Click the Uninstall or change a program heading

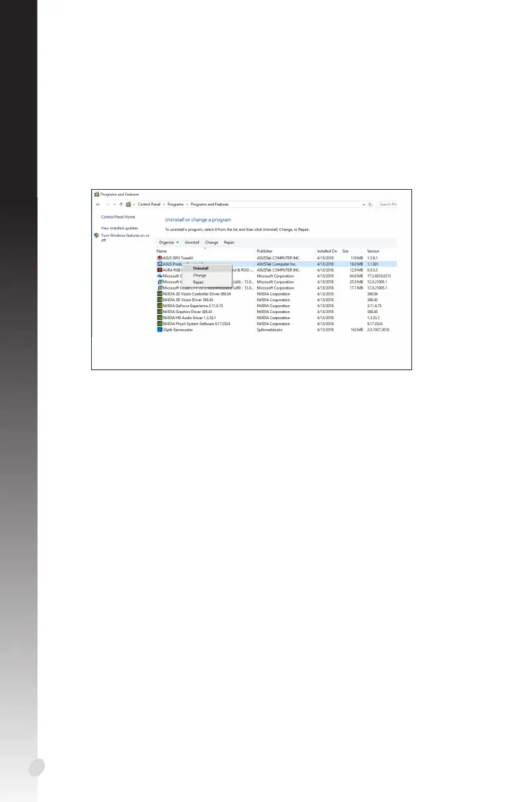(198, 220)
